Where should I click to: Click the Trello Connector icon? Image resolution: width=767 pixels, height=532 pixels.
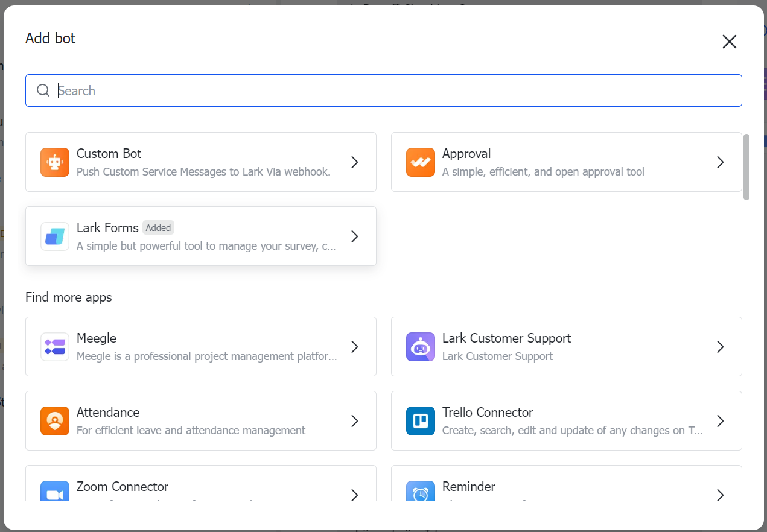pos(421,421)
